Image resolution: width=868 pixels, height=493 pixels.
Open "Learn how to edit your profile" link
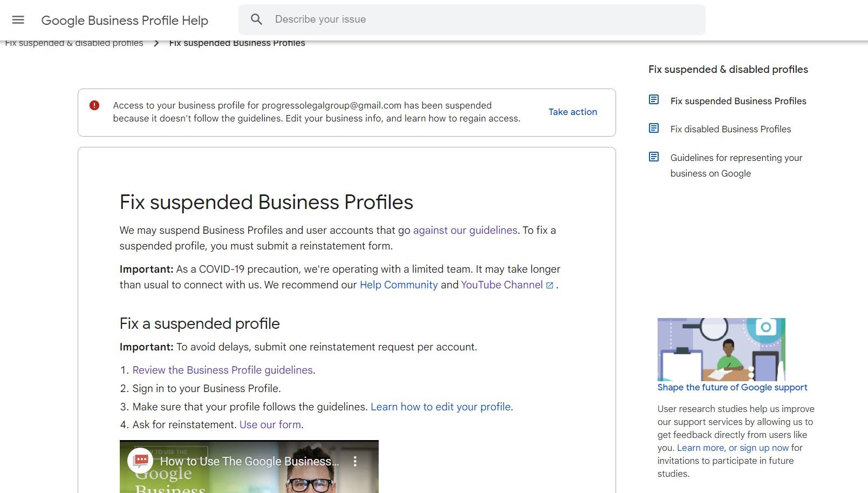(x=441, y=407)
